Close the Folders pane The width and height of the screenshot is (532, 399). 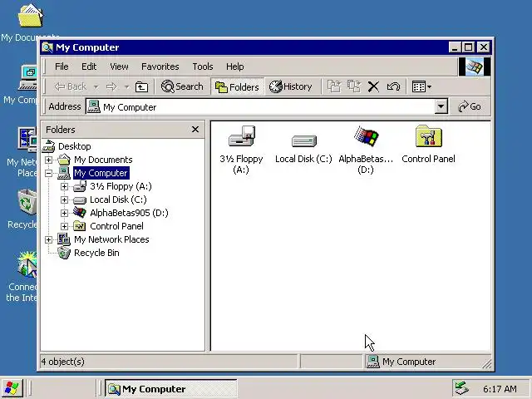pyautogui.click(x=195, y=130)
